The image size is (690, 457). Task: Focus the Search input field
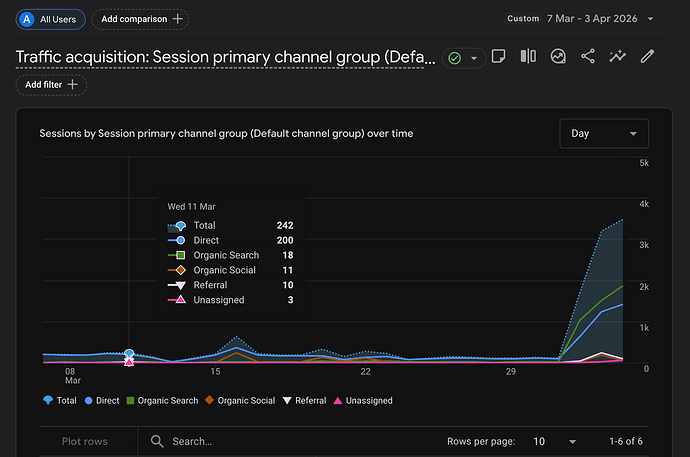(290, 441)
